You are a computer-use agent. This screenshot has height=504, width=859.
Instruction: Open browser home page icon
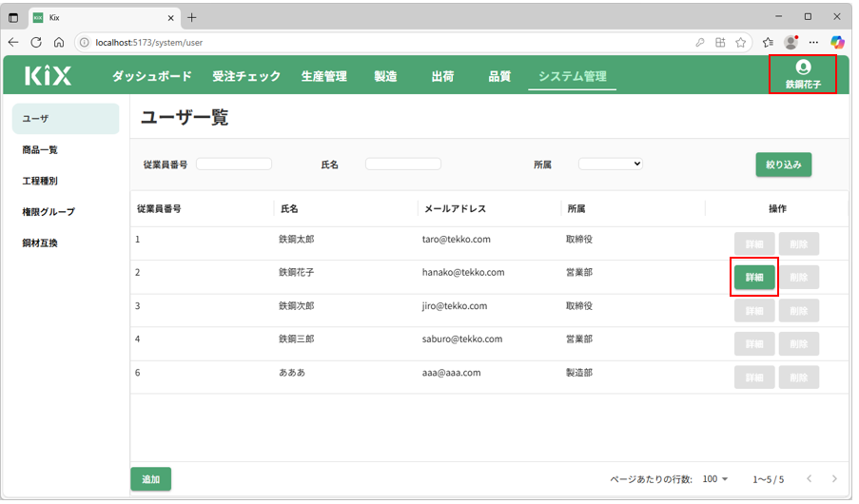click(x=59, y=42)
